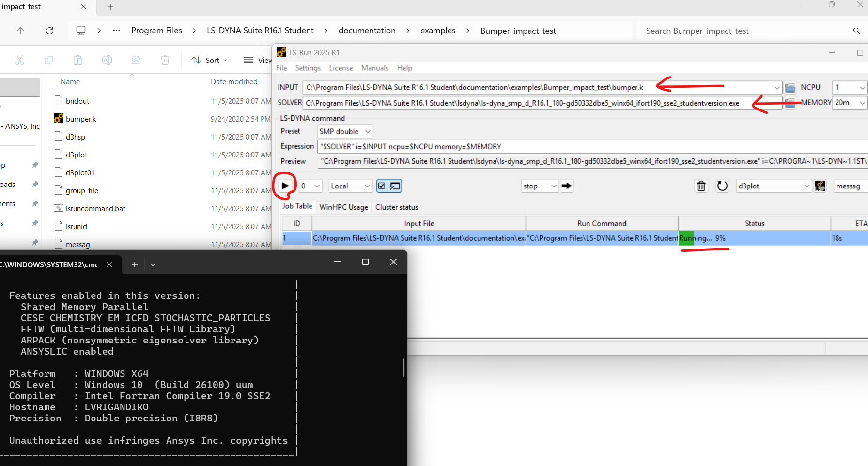Screen dimensions: 868x466
Task: Close the impact_test File Explorer tab
Action: (x=83, y=7)
